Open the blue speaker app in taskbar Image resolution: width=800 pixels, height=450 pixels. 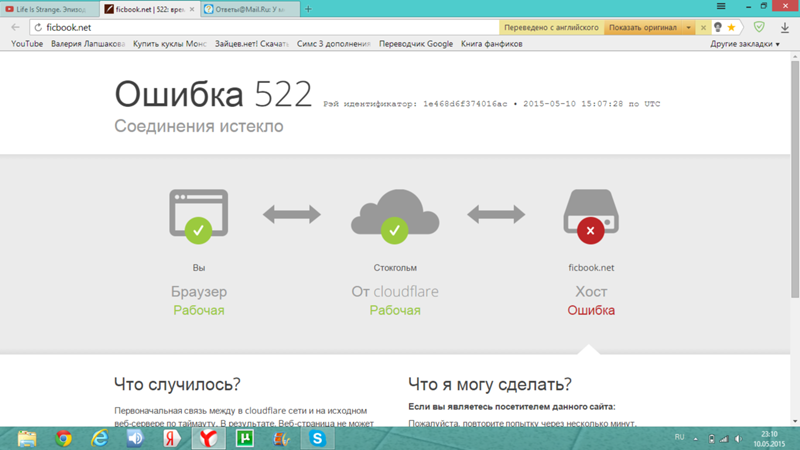(135, 439)
